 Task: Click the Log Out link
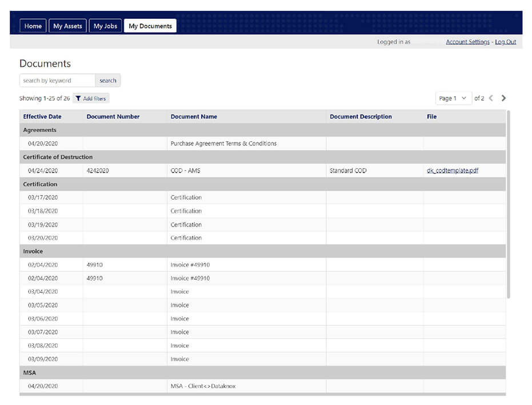coord(505,42)
